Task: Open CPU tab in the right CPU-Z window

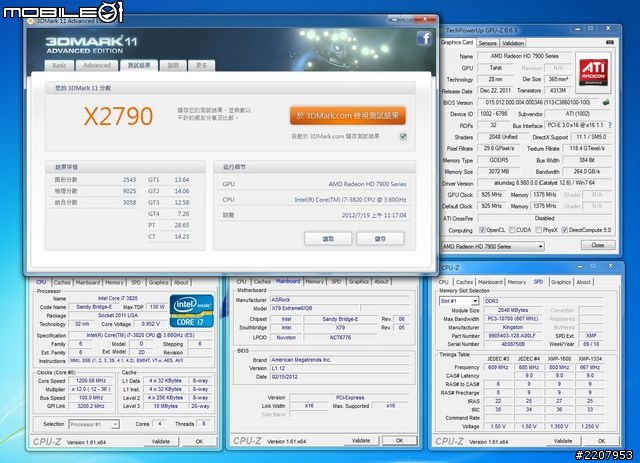Action: (443, 282)
